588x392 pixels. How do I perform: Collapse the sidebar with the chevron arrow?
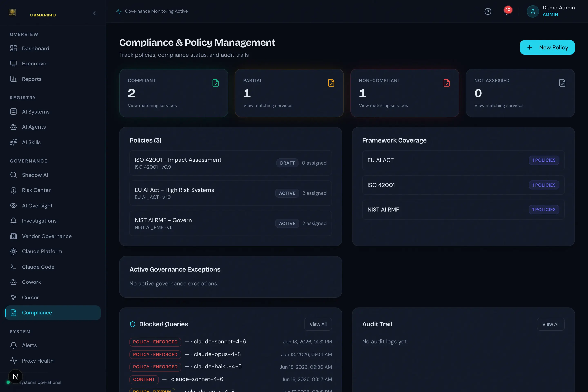click(x=94, y=13)
